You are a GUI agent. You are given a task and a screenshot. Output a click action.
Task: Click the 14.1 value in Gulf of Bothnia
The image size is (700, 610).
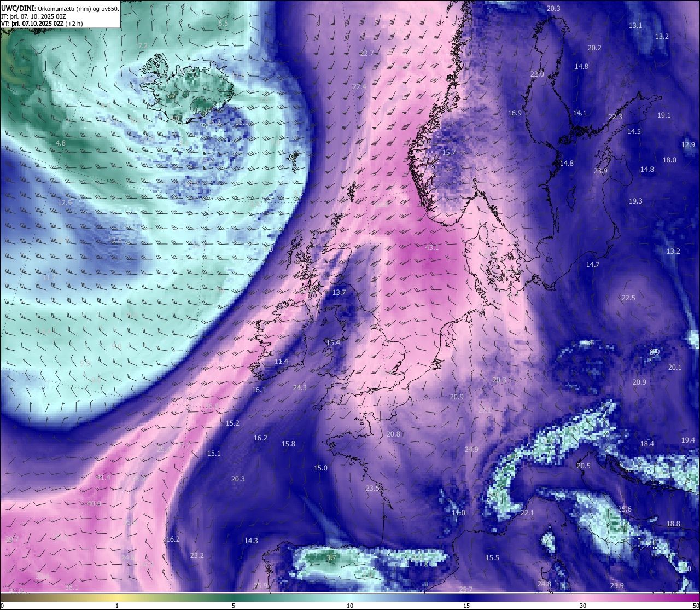580,113
